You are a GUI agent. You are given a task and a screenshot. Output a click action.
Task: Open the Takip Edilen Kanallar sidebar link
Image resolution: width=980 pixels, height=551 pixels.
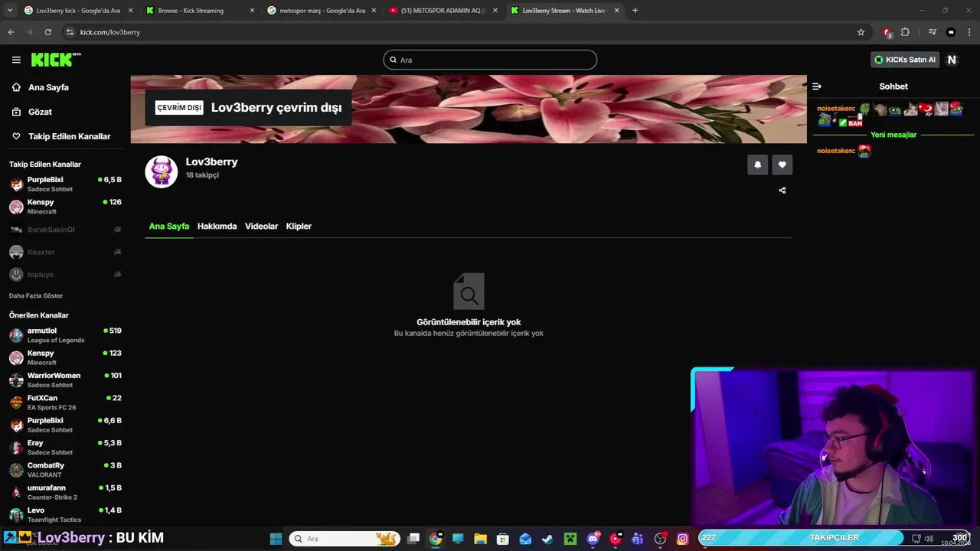[x=70, y=136]
